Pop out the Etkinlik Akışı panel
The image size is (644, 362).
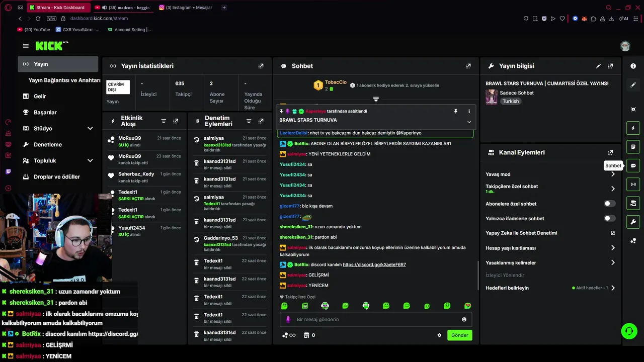pyautogui.click(x=176, y=121)
